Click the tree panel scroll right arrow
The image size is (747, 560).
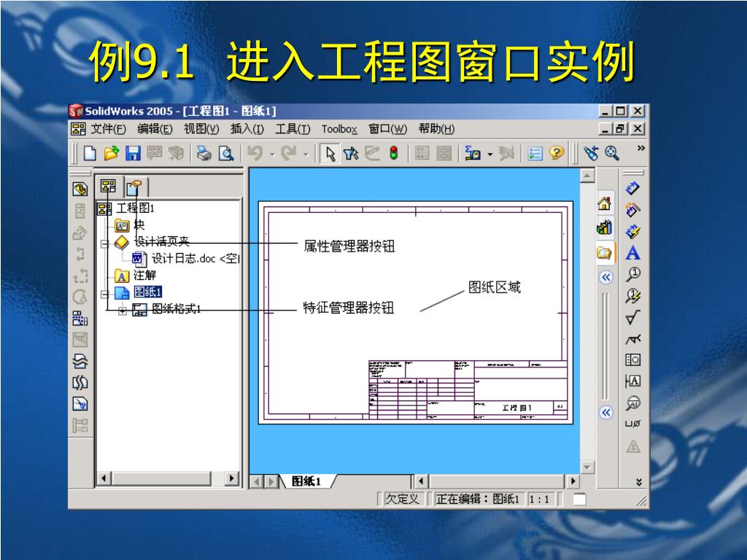tap(231, 478)
